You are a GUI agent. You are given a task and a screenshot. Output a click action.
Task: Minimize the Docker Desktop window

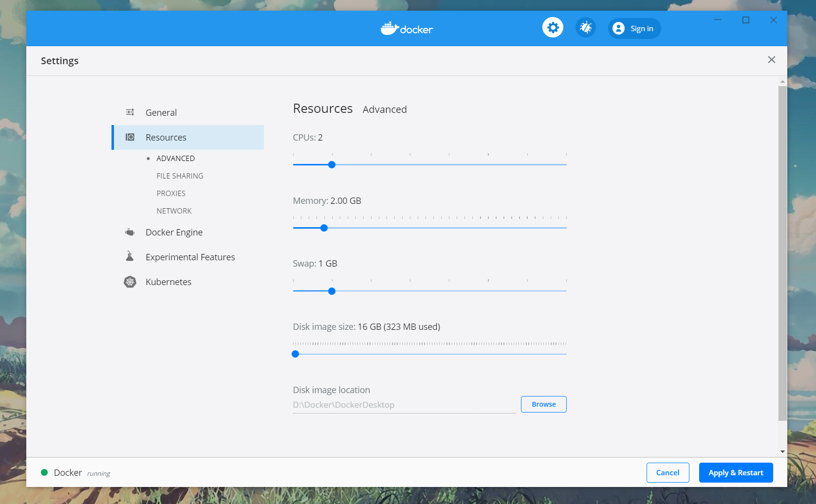tap(718, 20)
